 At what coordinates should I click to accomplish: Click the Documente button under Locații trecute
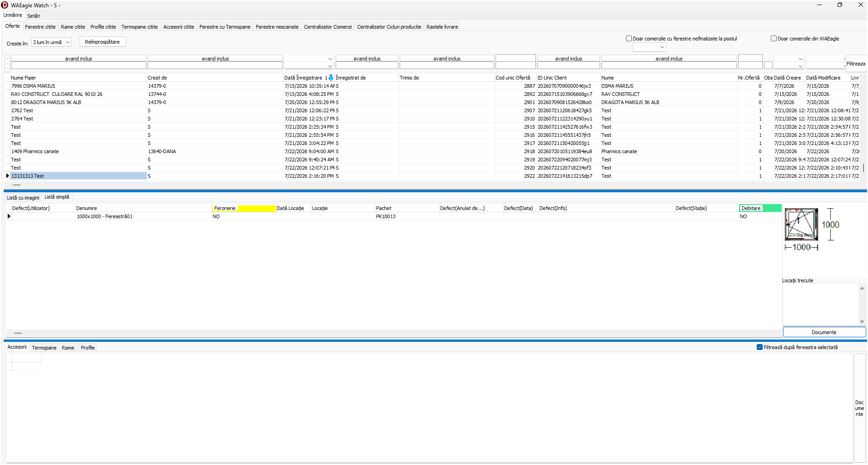tap(824, 332)
